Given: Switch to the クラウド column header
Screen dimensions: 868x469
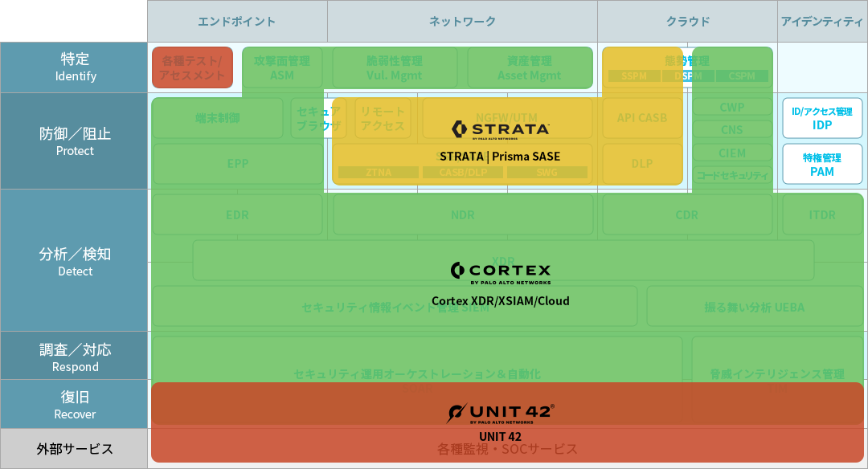Looking at the screenshot, I should tap(687, 20).
